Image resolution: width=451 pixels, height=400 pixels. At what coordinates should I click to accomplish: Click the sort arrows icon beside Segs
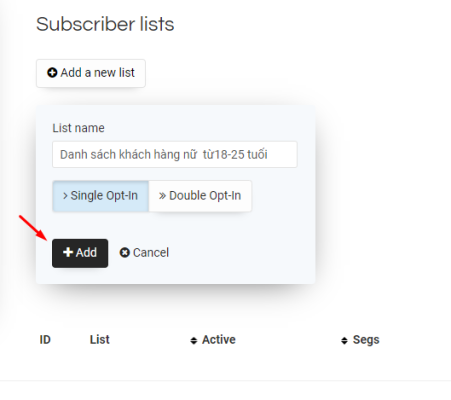[x=344, y=340]
